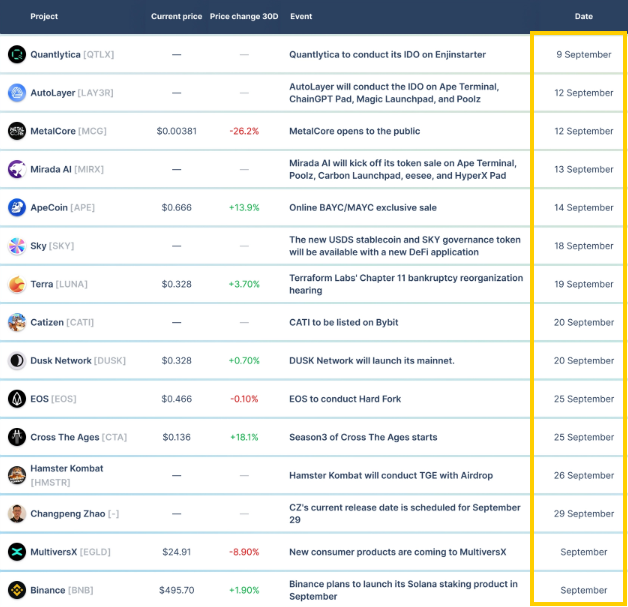Select the Binance Solana staking product event
The height and width of the screenshot is (607, 628).
point(403,590)
